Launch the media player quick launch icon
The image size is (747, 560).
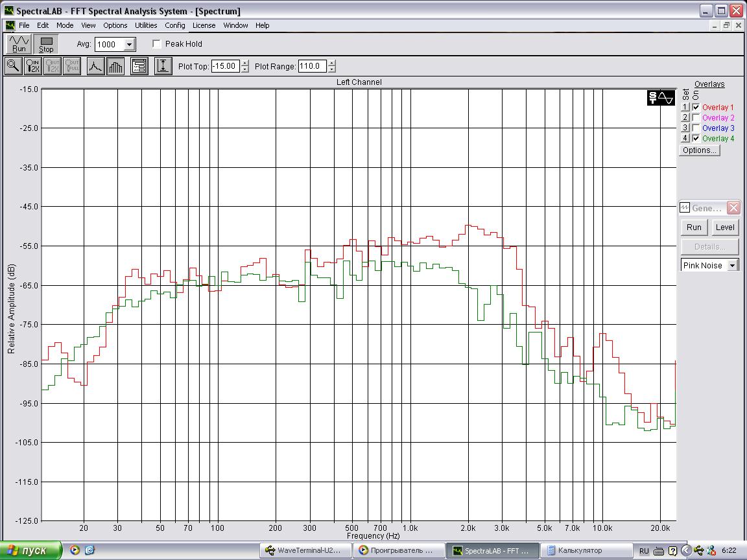click(x=75, y=550)
